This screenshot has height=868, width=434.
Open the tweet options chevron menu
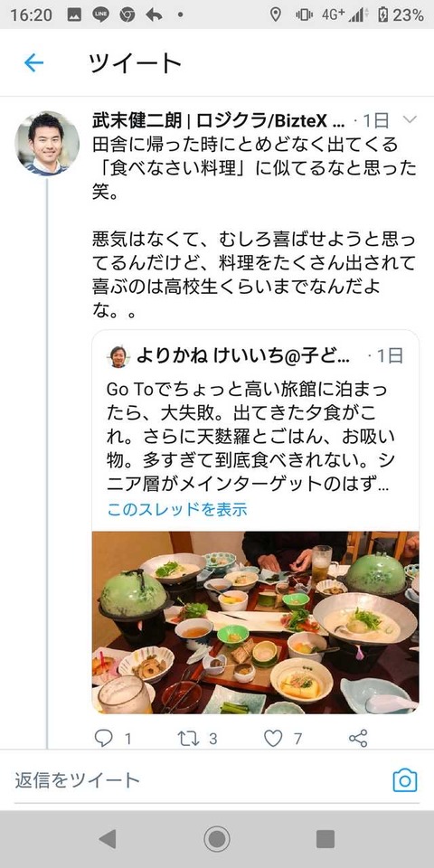[x=409, y=119]
